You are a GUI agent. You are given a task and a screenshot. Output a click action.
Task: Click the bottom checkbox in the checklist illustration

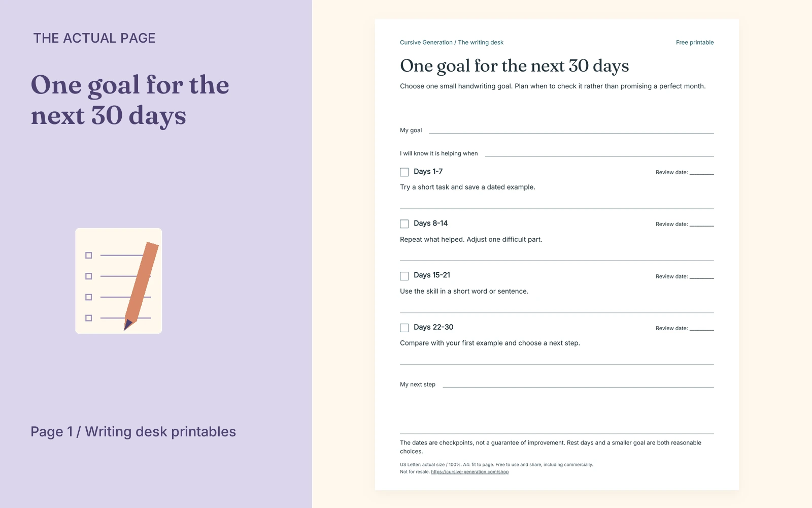coord(89,318)
